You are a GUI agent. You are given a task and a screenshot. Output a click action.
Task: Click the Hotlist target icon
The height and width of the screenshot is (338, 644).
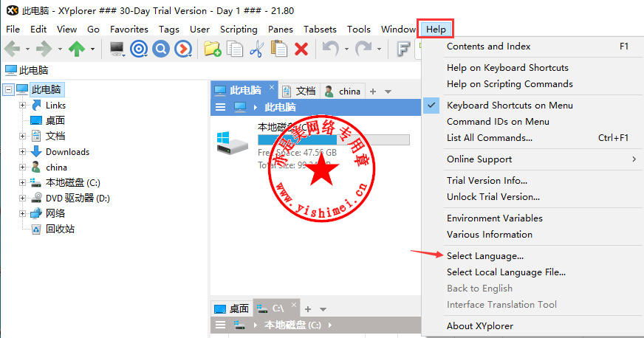click(x=139, y=49)
